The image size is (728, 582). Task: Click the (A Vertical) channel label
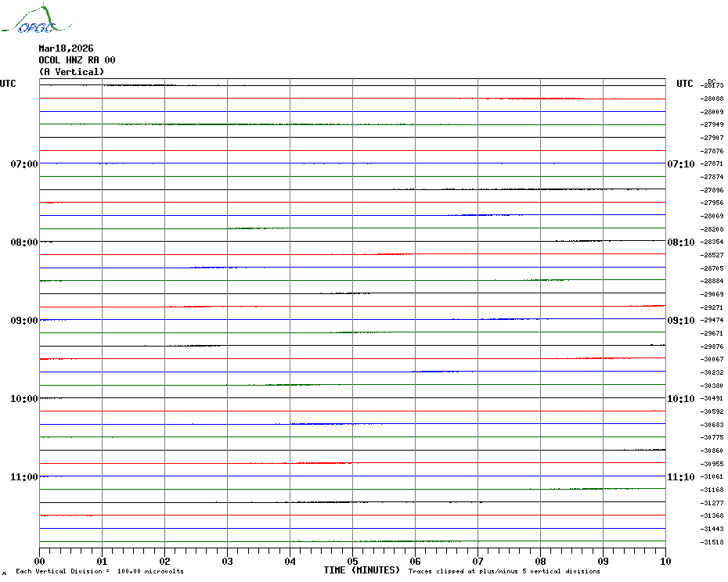point(71,72)
